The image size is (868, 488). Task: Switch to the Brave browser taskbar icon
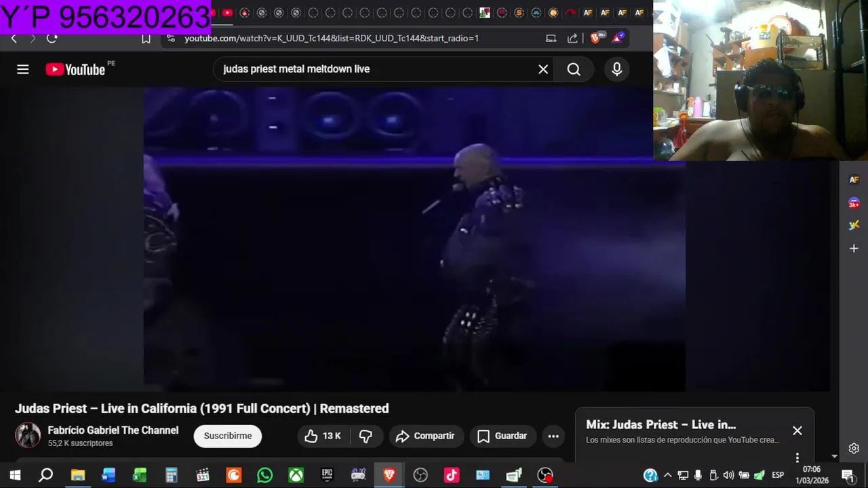click(389, 475)
